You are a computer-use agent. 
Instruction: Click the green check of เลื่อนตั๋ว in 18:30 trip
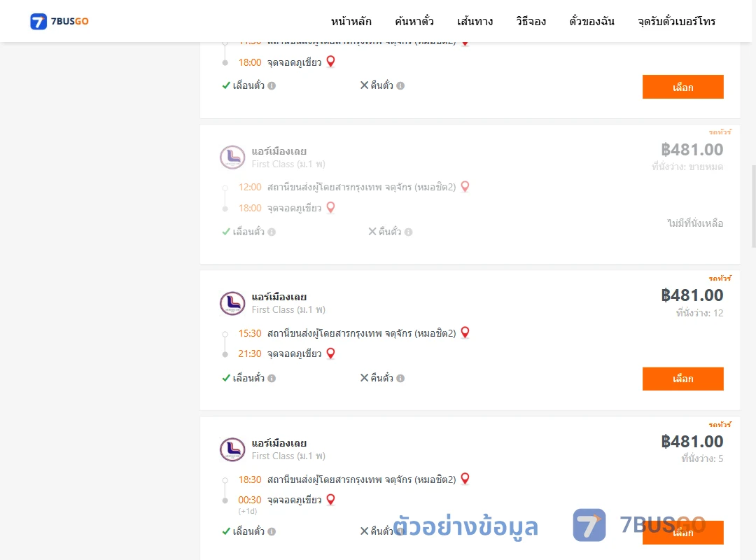click(226, 531)
